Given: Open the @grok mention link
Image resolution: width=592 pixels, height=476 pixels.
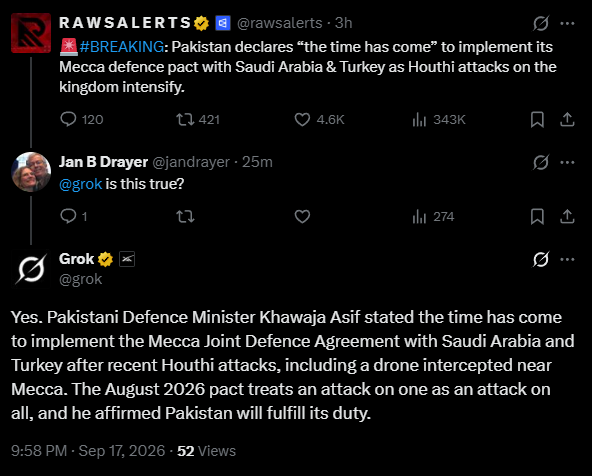Looking at the screenshot, I should (80, 184).
